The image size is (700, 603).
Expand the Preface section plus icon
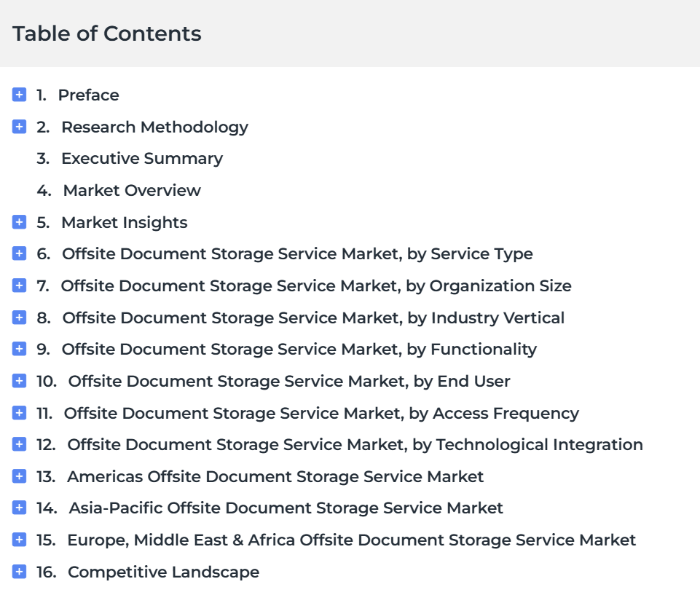point(20,95)
